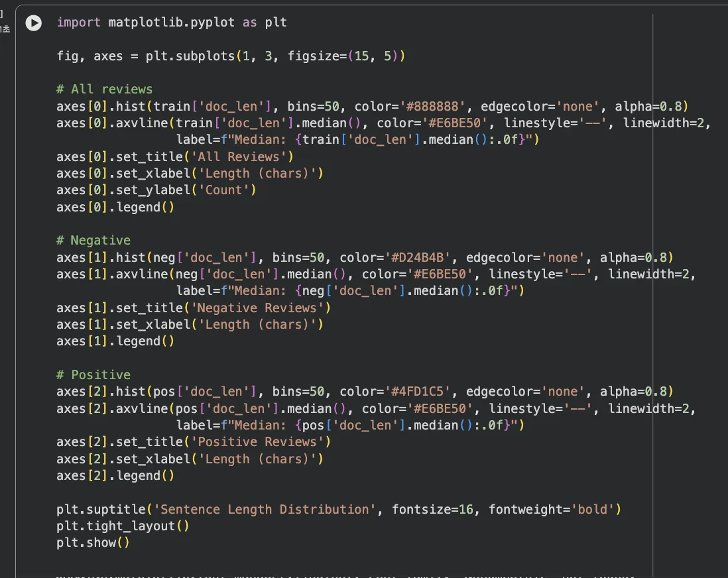Click the '# All reviews' comment
728x578 pixels.
[x=104, y=89]
